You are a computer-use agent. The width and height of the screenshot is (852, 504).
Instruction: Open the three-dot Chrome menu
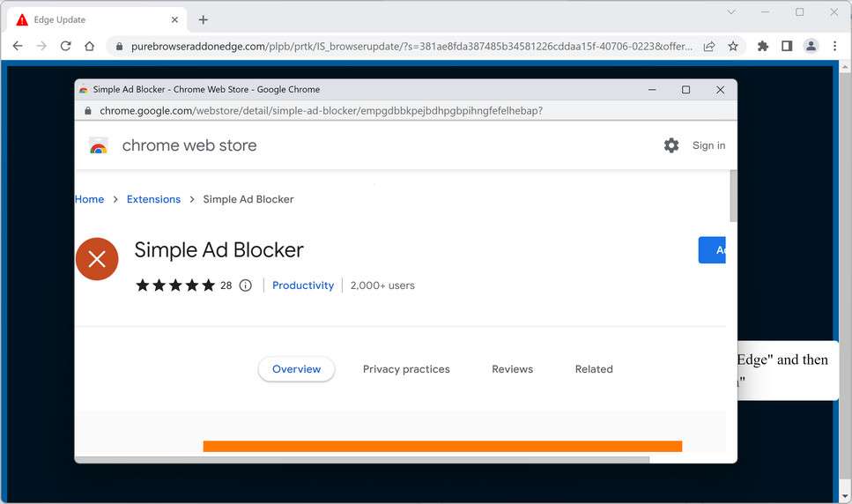(x=834, y=46)
